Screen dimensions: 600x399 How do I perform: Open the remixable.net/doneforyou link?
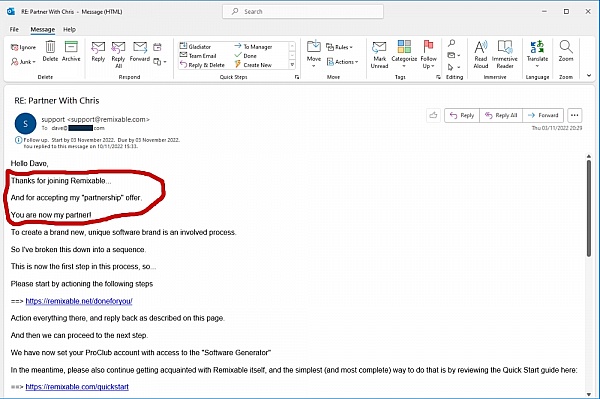pos(79,301)
